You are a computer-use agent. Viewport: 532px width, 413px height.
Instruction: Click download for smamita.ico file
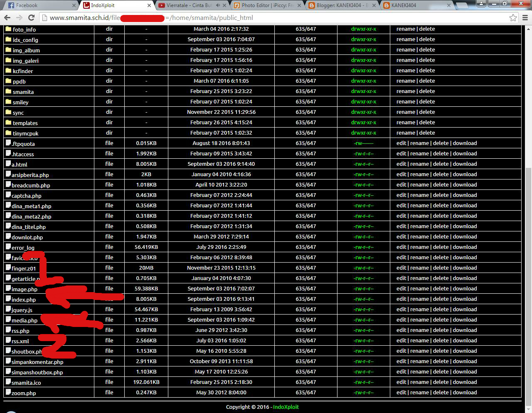(465, 382)
